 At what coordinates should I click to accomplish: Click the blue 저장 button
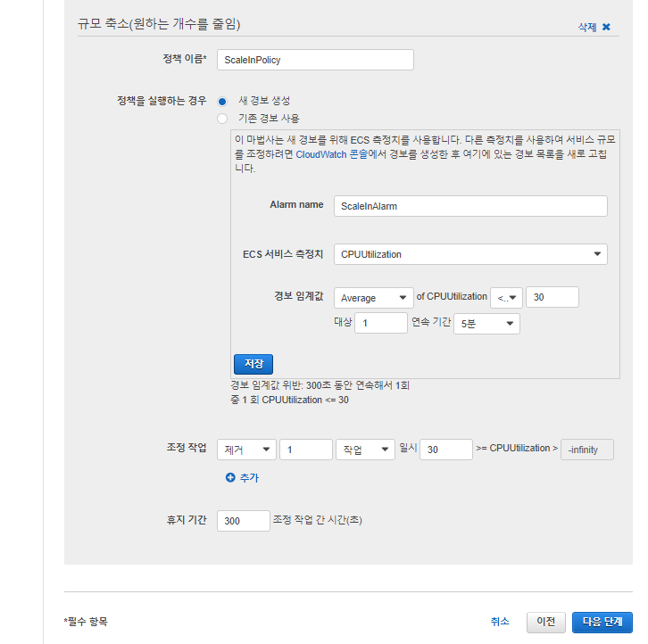[253, 364]
